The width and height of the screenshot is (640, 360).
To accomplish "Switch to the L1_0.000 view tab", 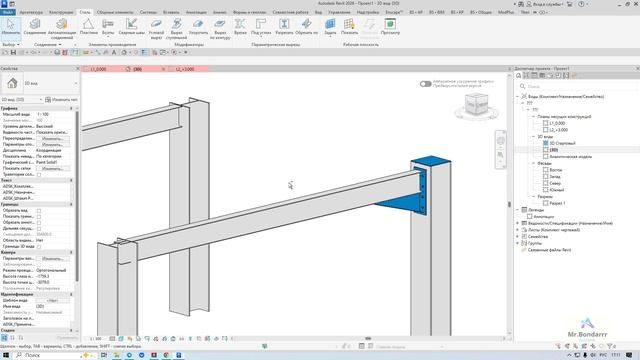I will pos(99,69).
